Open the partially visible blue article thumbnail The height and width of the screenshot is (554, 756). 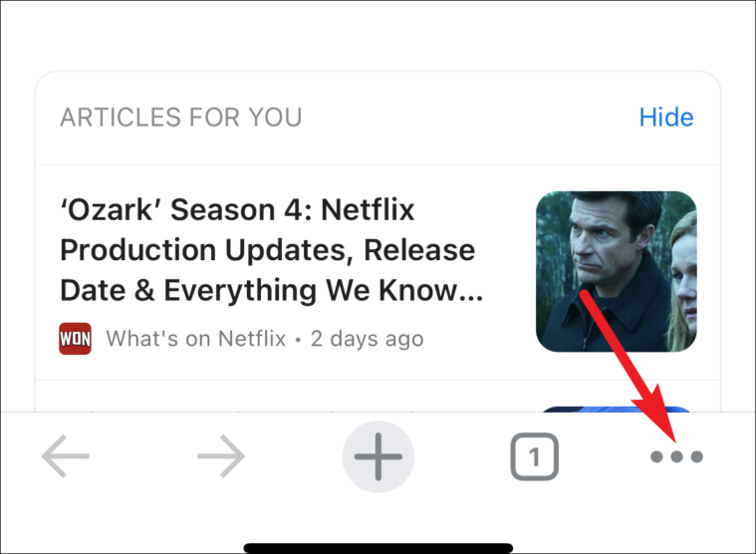pos(617,409)
